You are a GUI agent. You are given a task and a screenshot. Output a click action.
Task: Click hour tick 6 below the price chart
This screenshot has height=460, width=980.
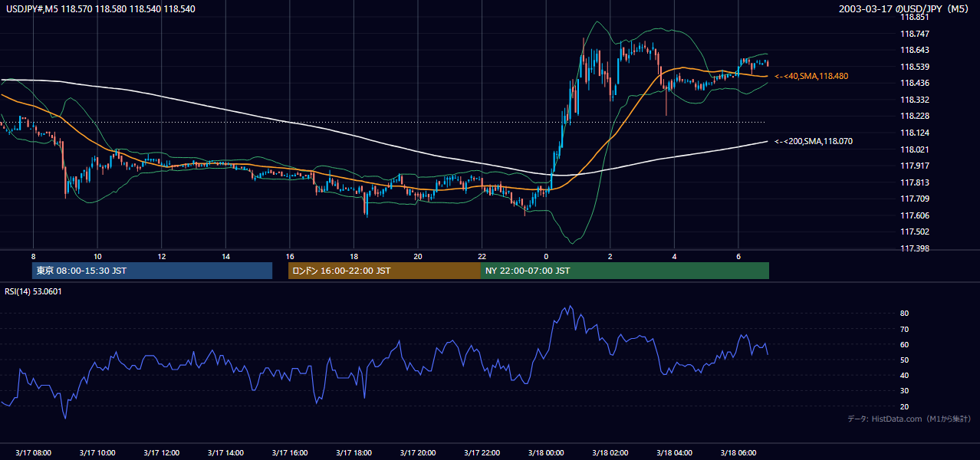tap(738, 256)
